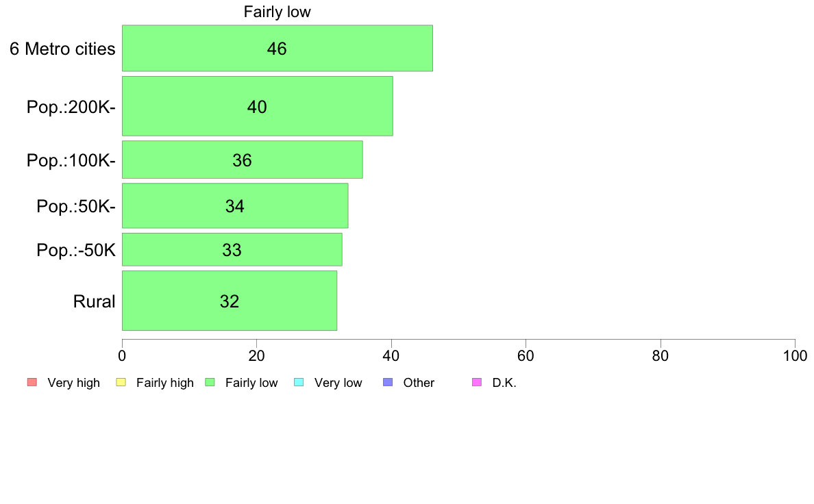Click the Other blue legend swatch

[388, 383]
